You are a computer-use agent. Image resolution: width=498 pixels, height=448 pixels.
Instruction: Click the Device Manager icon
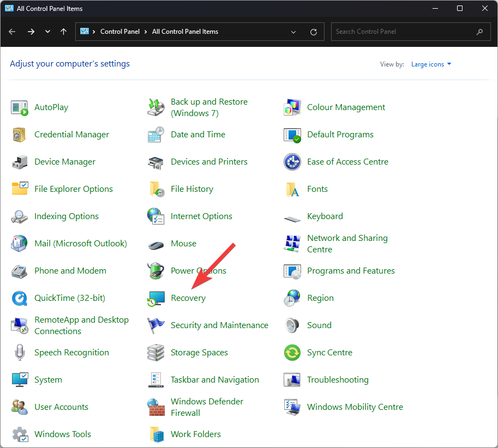(20, 162)
